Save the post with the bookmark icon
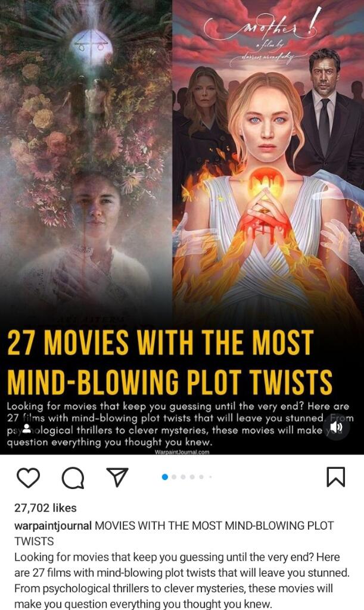Viewport: 364px width, 610px height. [335, 477]
